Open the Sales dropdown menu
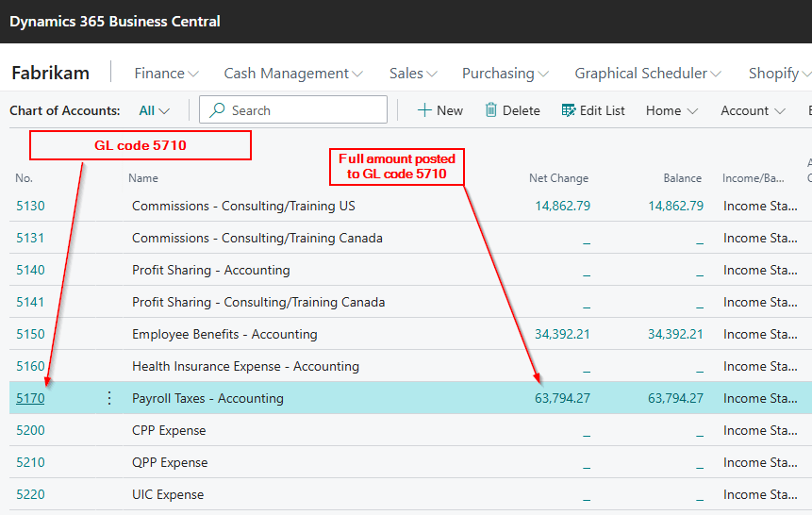 413,73
